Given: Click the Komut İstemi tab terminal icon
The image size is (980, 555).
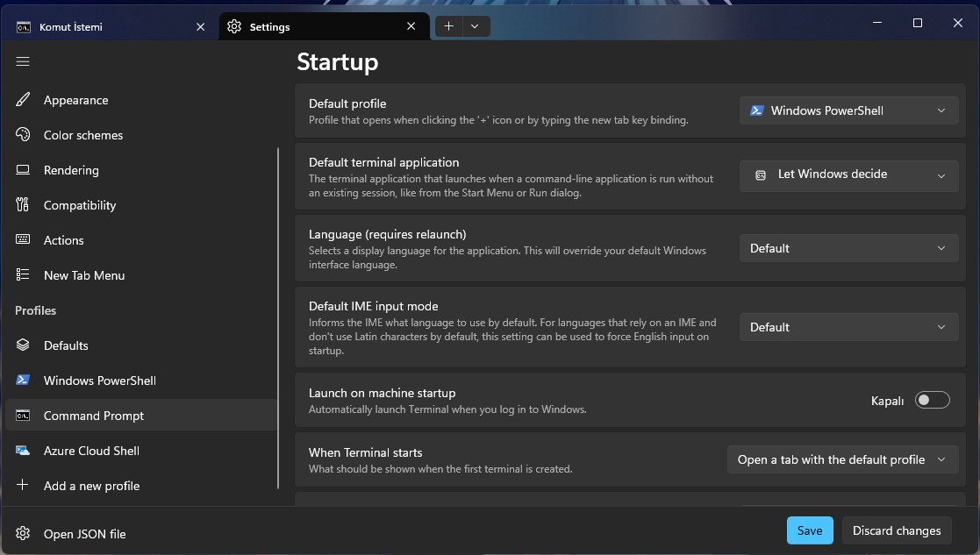Looking at the screenshot, I should coord(24,27).
